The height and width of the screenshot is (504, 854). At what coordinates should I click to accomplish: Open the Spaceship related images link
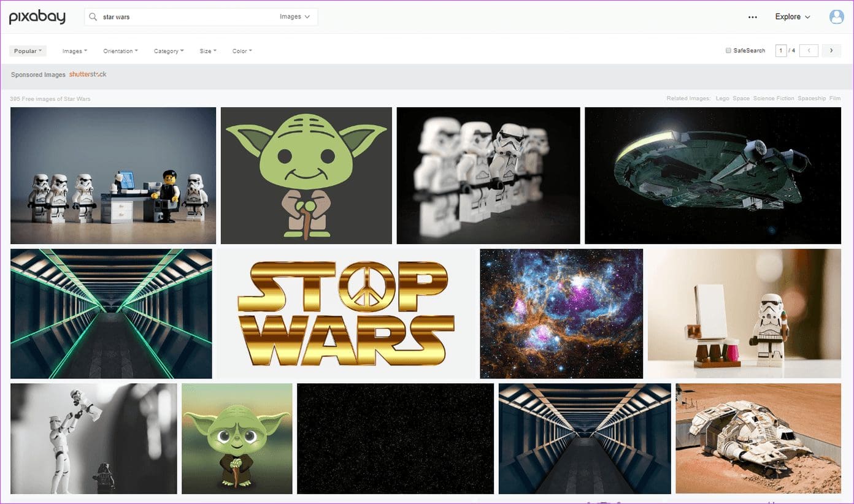(x=812, y=98)
